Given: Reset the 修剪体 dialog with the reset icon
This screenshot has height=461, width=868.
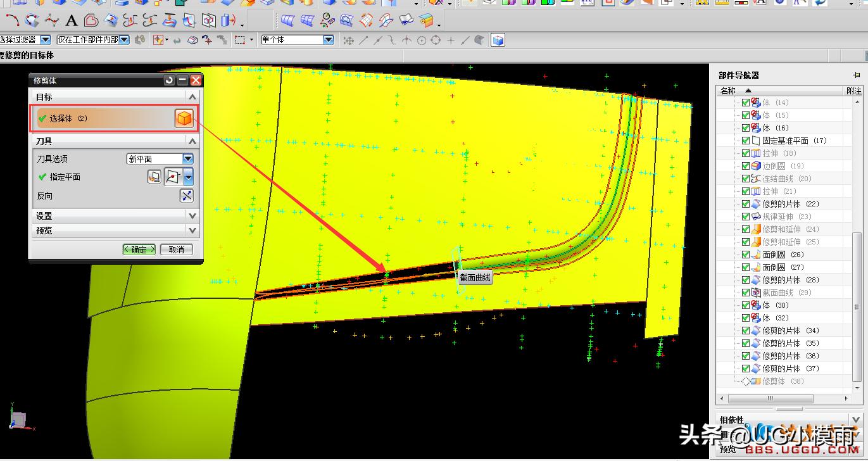Looking at the screenshot, I should tap(169, 80).
